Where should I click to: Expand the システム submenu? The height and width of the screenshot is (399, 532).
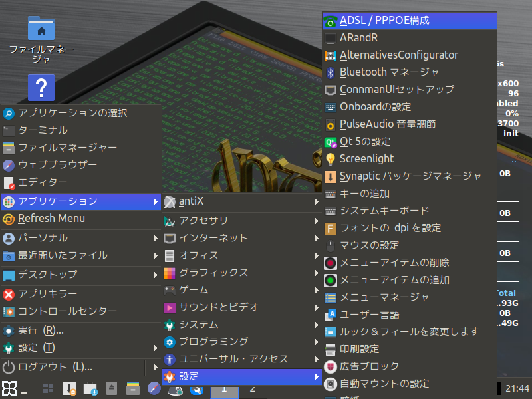(242, 325)
